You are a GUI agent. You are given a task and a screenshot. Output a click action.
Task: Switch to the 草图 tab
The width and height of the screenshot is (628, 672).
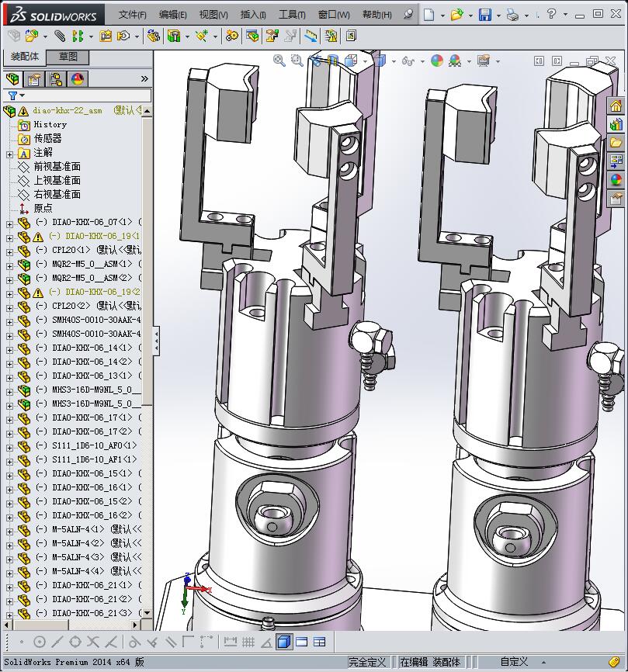point(68,57)
